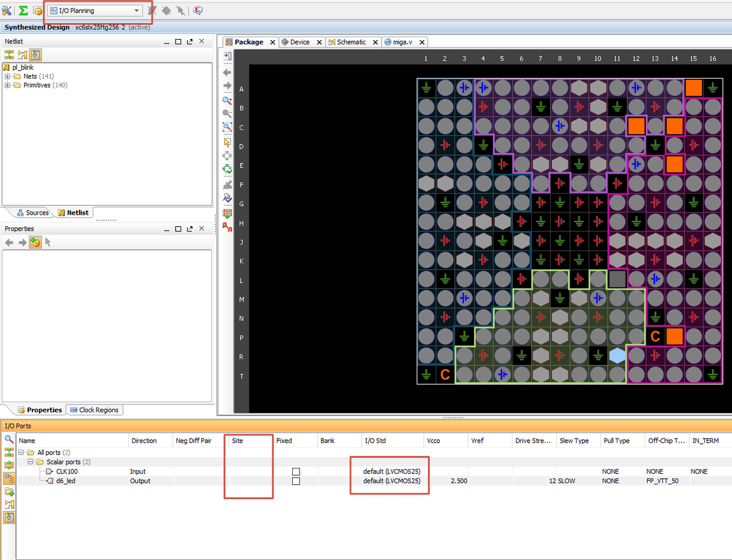Toggle group by interface and bus icon

pyautogui.click(x=9, y=478)
